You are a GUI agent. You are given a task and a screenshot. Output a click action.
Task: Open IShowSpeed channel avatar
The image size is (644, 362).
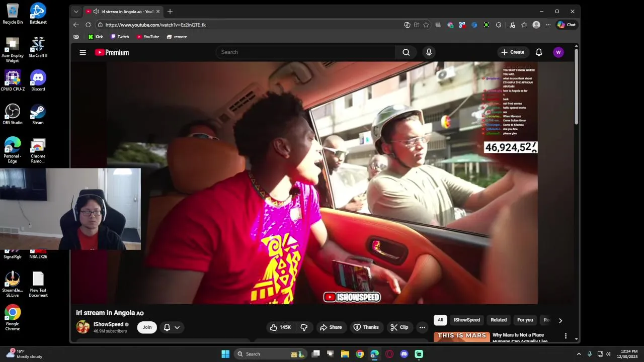[x=83, y=327]
